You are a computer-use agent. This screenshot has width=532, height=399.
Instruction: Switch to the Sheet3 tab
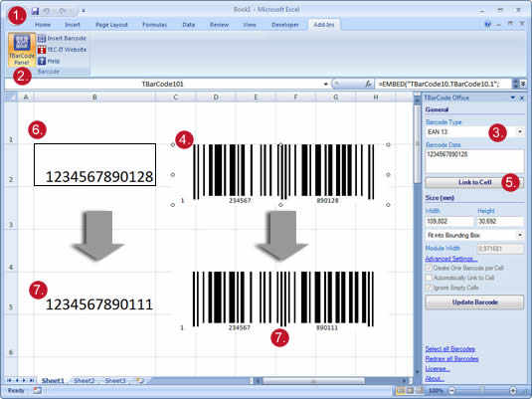(115, 381)
